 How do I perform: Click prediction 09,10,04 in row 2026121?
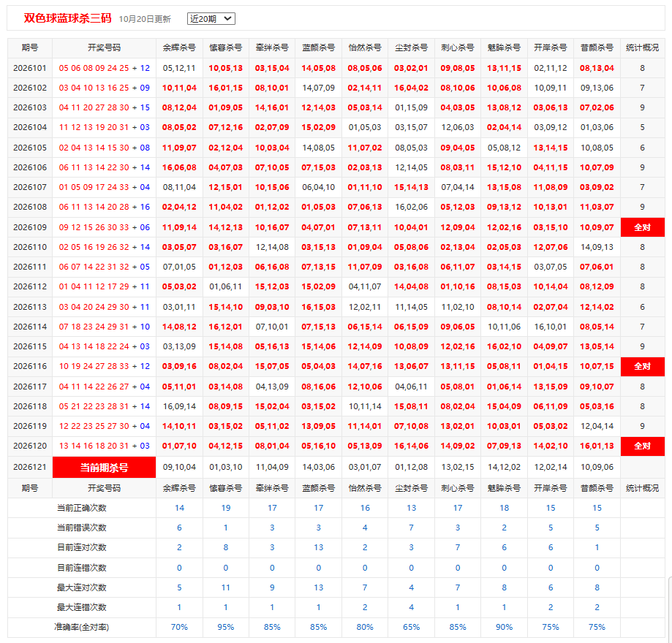tap(180, 467)
